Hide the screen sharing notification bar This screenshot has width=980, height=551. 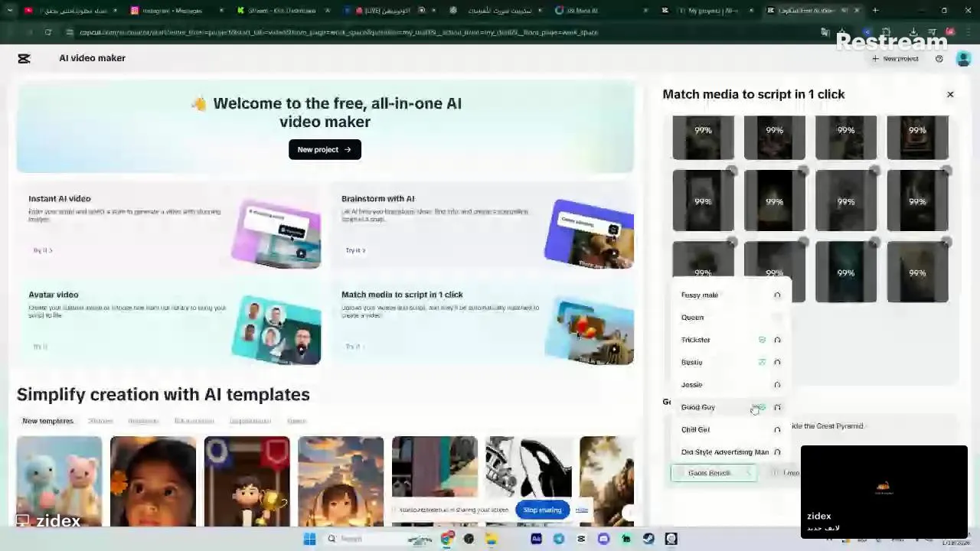click(x=582, y=510)
